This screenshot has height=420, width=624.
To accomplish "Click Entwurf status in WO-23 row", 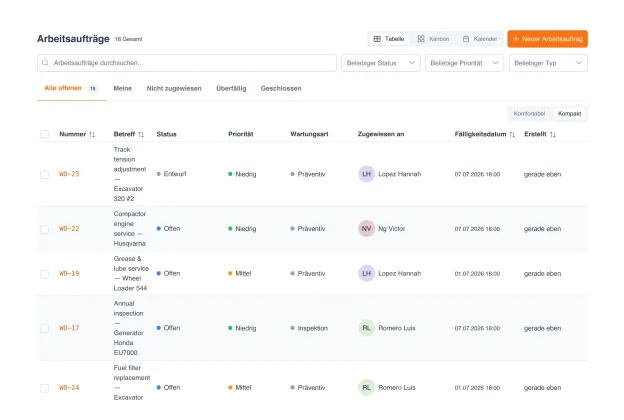I will coord(172,174).
